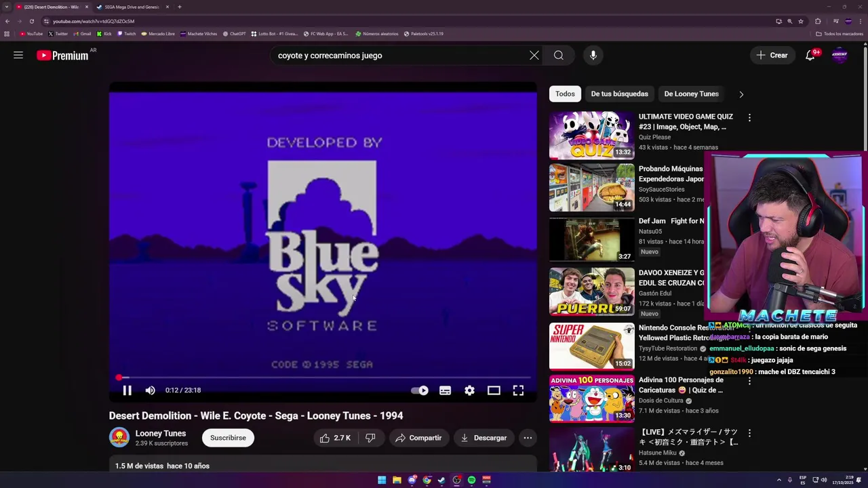Switch to SEGA Mega Drive and Genesis tab
The width and height of the screenshot is (868, 488).
132,7
